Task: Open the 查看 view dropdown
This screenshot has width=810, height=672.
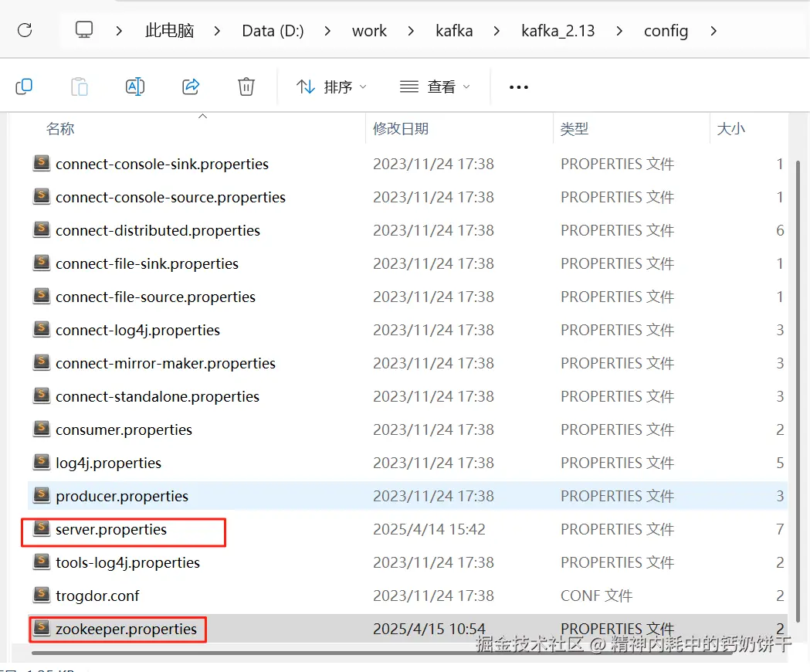Action: [435, 87]
